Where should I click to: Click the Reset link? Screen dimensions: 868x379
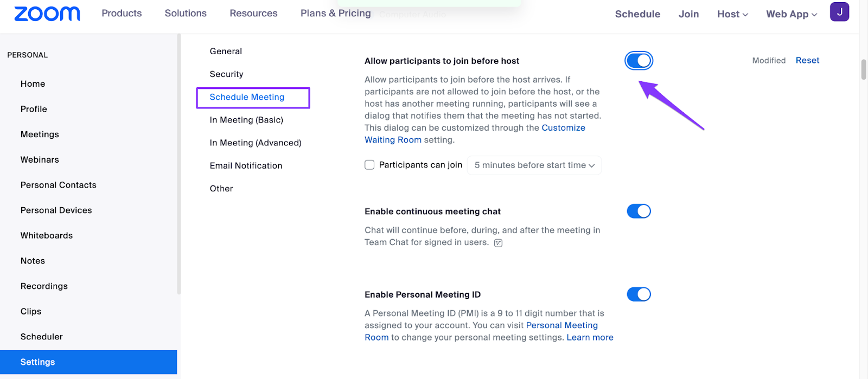pos(807,60)
